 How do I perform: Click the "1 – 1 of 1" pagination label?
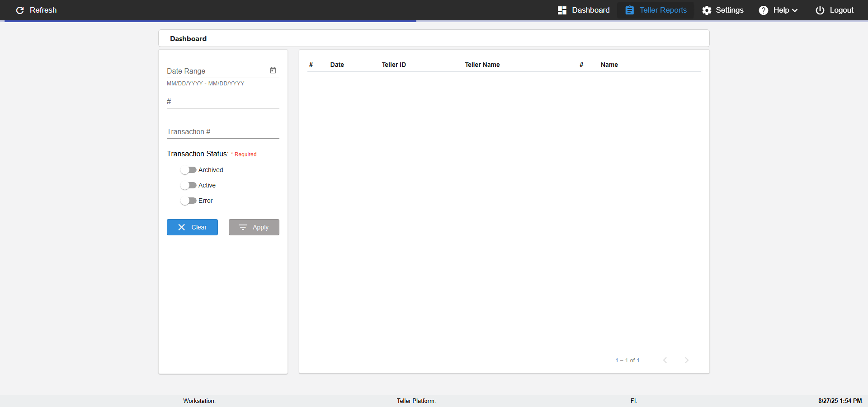[627, 360]
